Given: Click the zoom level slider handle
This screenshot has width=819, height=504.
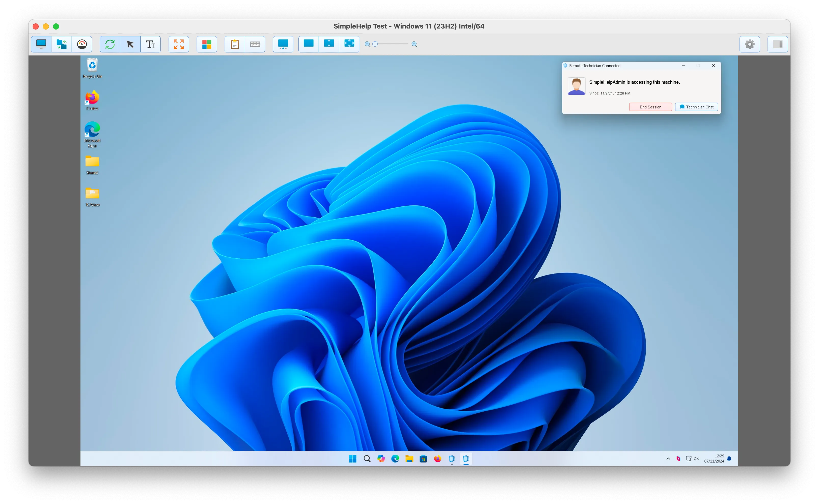Looking at the screenshot, I should click(x=375, y=44).
